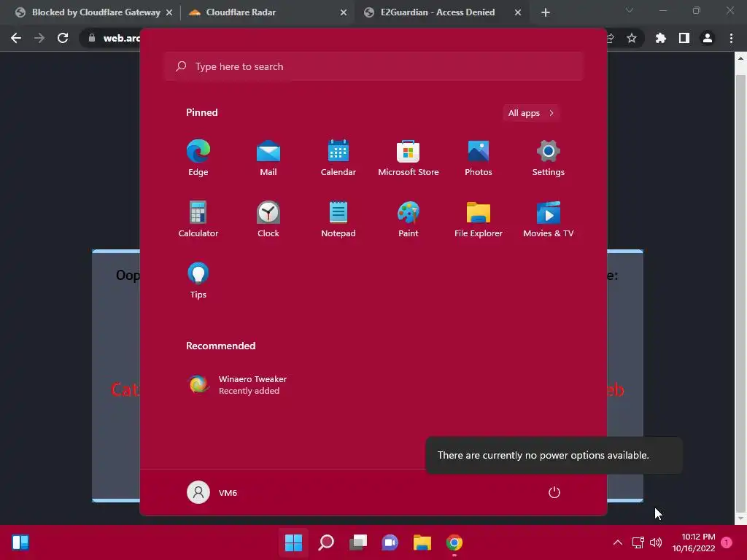Open Edge from pinned apps
The width and height of the screenshot is (747, 560).
point(198,158)
